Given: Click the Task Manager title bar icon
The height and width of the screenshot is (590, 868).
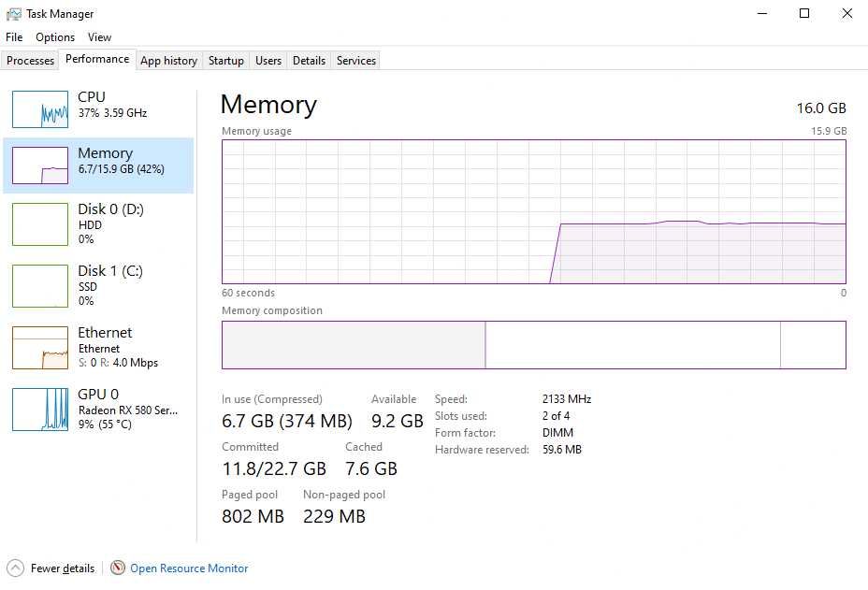Looking at the screenshot, I should [13, 14].
